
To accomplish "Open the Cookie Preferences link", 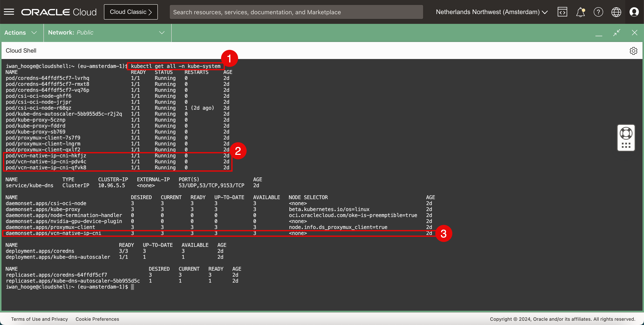I will point(97,319).
